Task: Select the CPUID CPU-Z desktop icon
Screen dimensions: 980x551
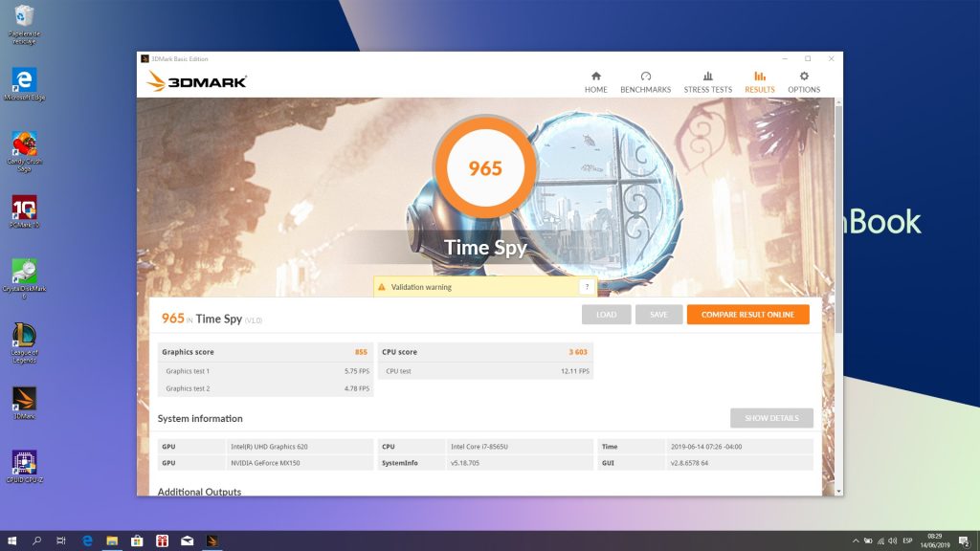Action: point(24,464)
